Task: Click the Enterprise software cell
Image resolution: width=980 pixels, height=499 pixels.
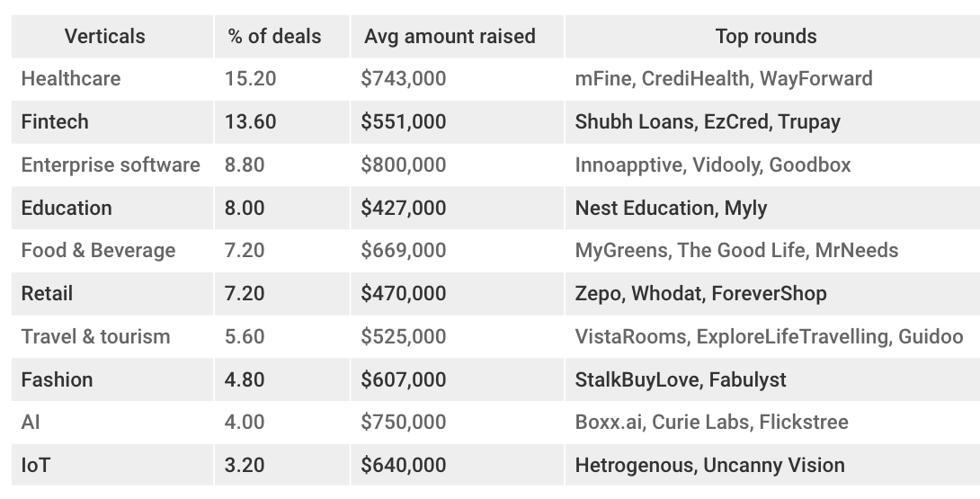Action: click(x=110, y=165)
